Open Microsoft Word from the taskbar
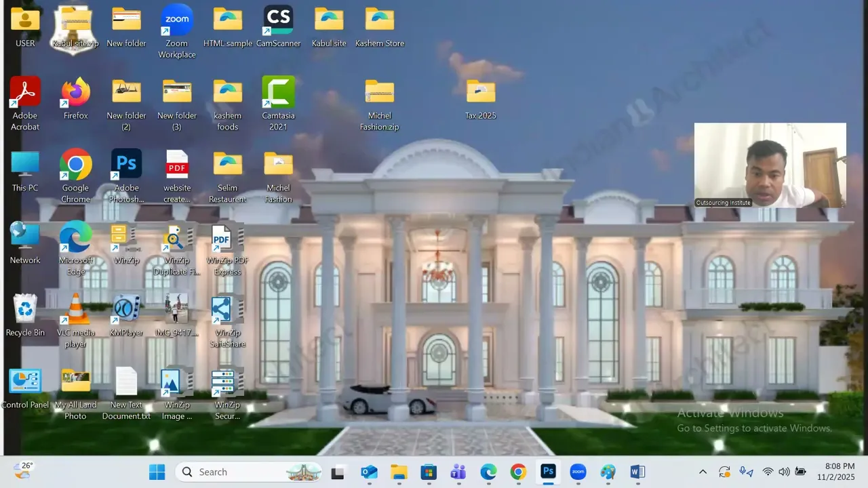 637,472
